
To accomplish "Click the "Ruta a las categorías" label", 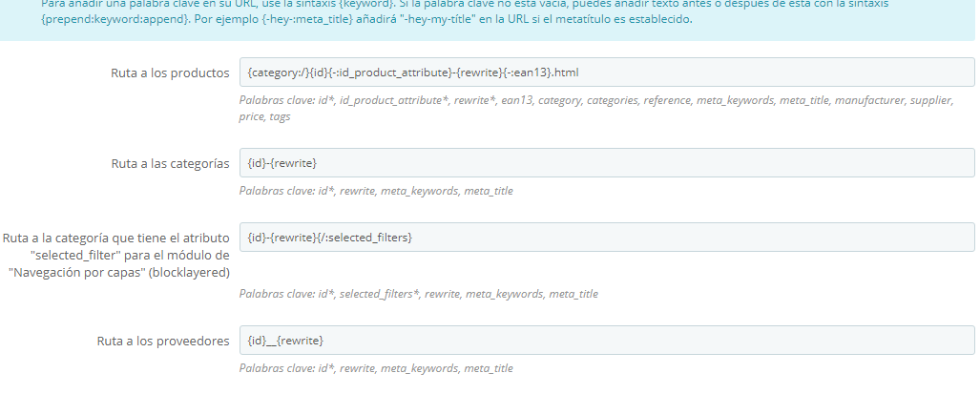I will coord(170,163).
